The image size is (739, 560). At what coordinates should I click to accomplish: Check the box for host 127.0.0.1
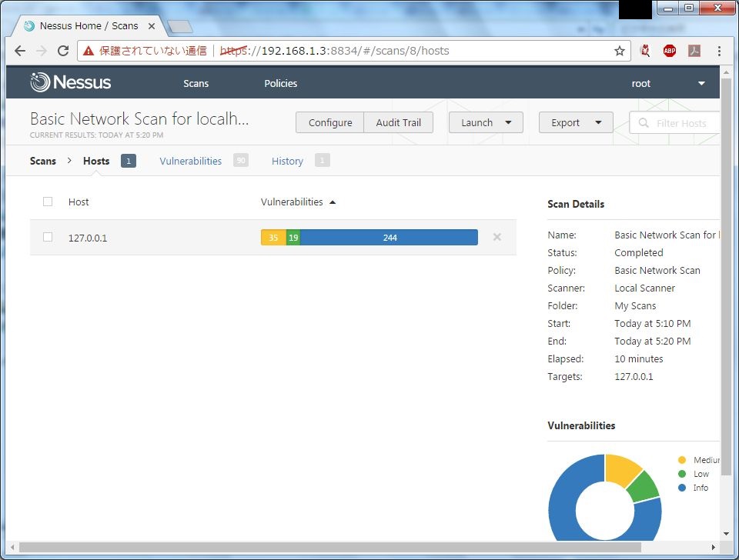pos(48,237)
